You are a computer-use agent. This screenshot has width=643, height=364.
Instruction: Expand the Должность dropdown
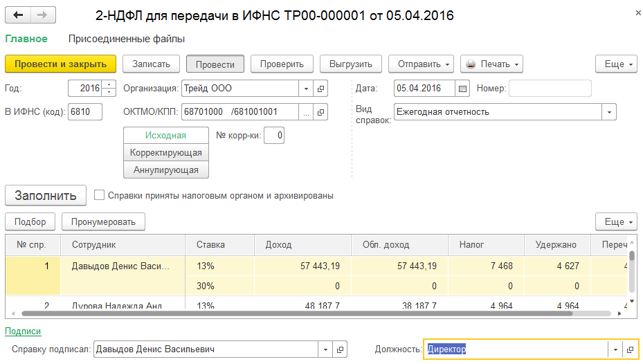pos(615,349)
